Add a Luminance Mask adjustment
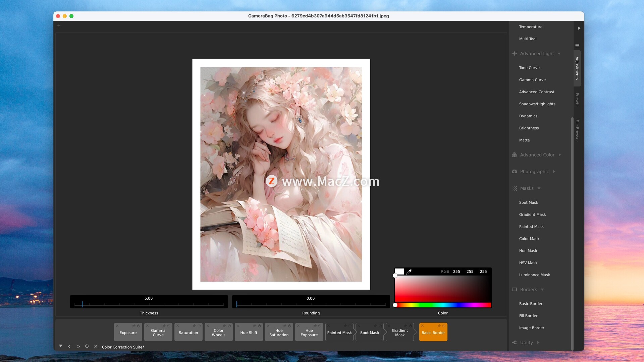 (534, 275)
